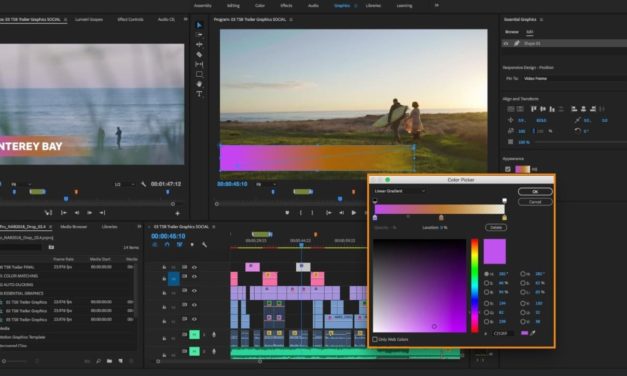
Task: Open the Effect Controls tab
Action: coord(130,20)
